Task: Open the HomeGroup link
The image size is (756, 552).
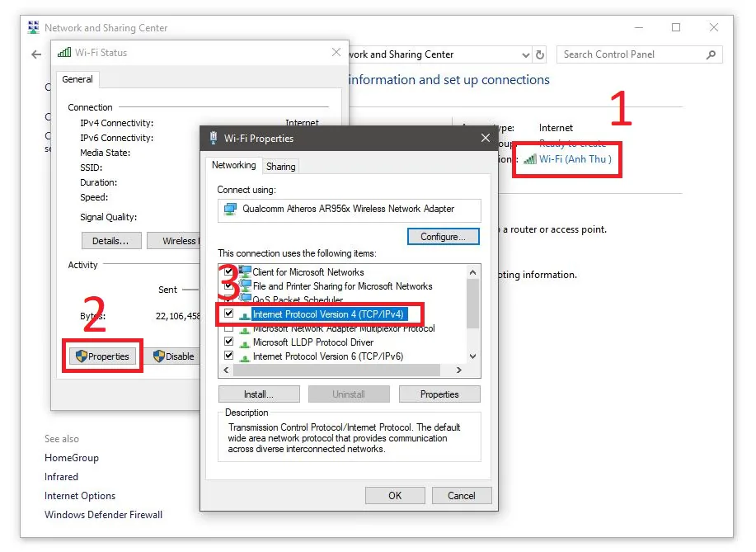Action: pyautogui.click(x=72, y=458)
